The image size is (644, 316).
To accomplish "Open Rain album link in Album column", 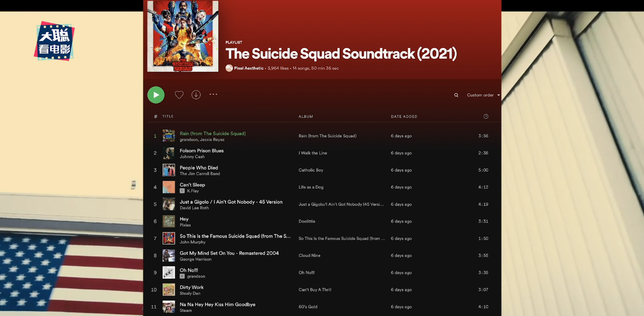I will tap(328, 136).
